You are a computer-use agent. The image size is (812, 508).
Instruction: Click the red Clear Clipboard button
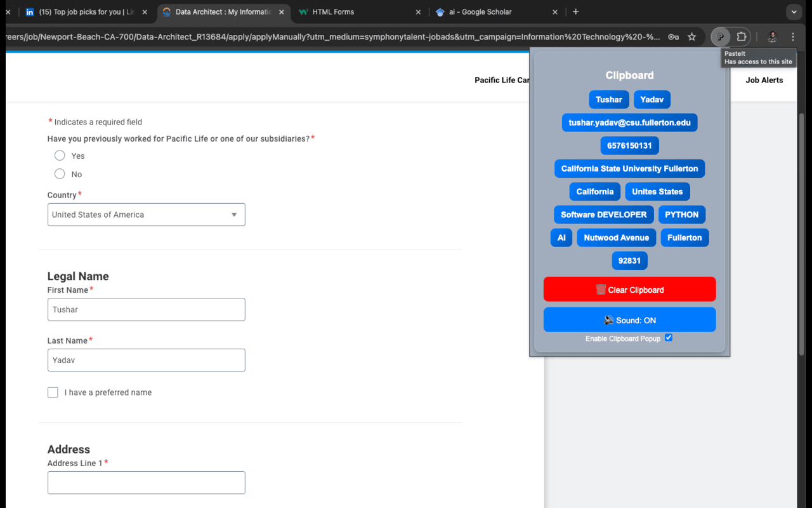[629, 290]
